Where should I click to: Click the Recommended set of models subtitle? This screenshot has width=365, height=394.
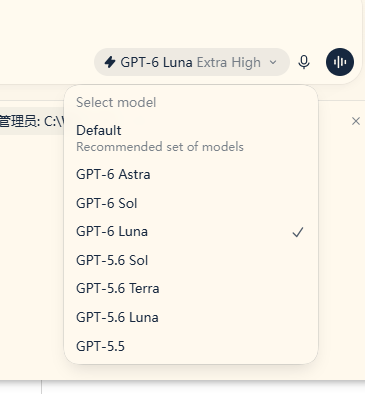160,147
